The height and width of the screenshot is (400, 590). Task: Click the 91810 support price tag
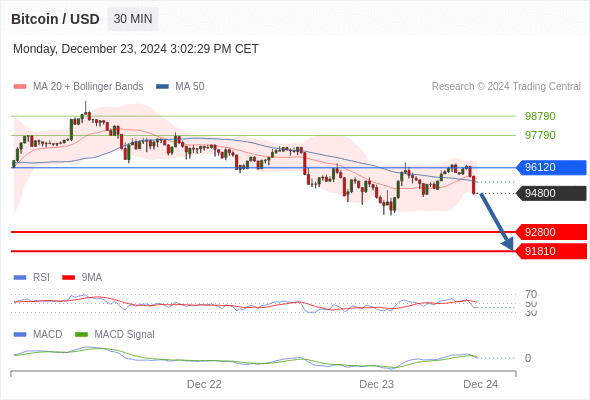pyautogui.click(x=550, y=251)
